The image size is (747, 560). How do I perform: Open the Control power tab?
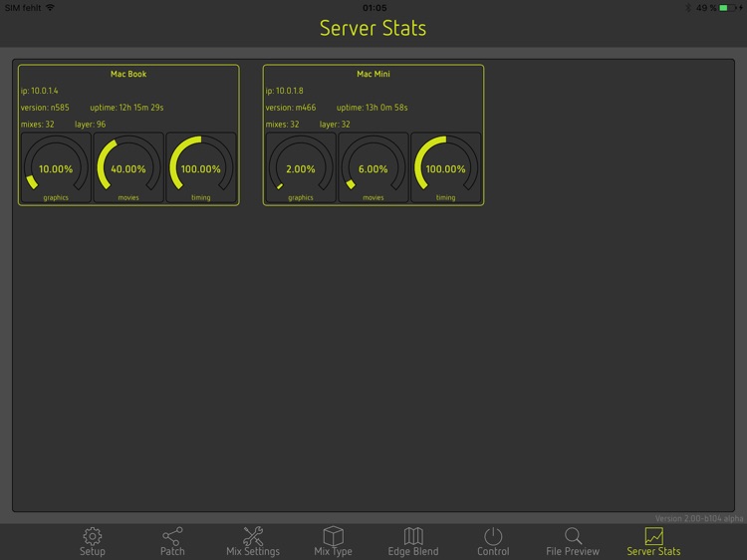pyautogui.click(x=493, y=542)
